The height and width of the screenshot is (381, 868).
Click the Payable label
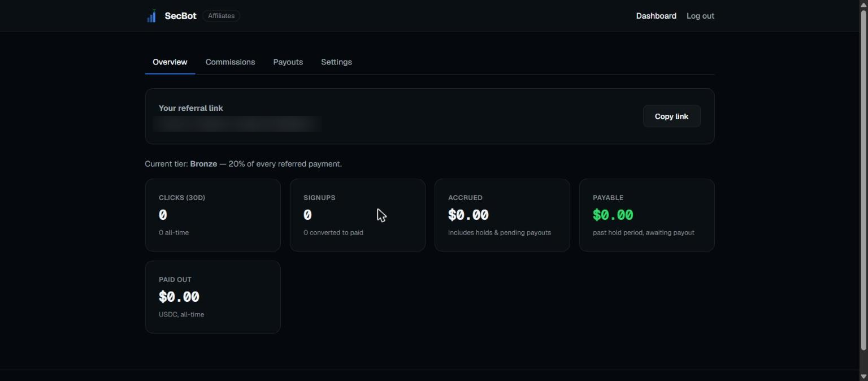[x=608, y=198]
